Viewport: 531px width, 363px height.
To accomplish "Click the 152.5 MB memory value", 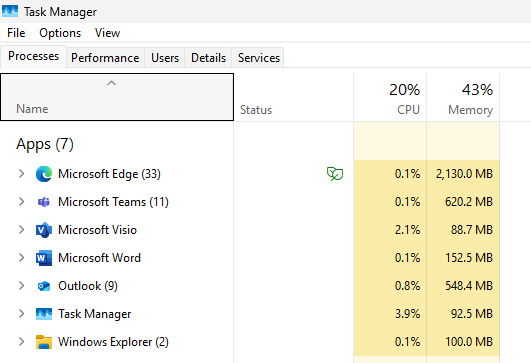I will click(x=469, y=258).
